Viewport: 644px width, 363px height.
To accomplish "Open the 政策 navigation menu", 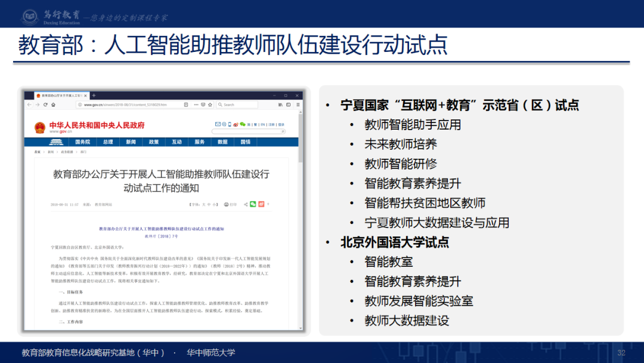I will (x=154, y=142).
